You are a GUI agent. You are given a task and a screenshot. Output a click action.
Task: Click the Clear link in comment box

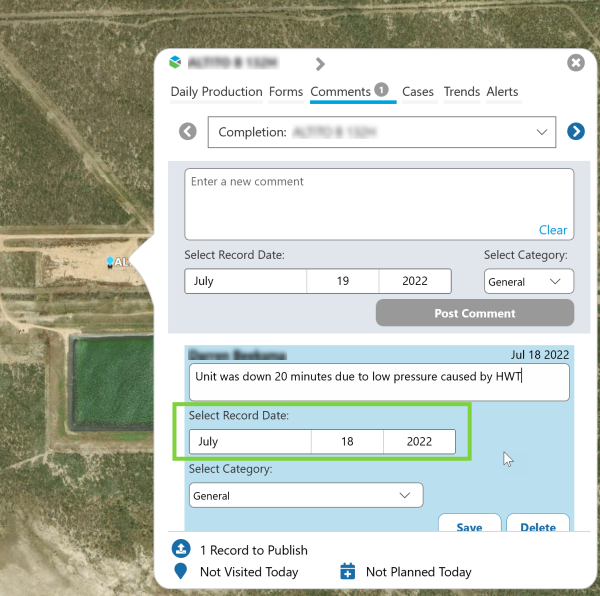click(553, 230)
